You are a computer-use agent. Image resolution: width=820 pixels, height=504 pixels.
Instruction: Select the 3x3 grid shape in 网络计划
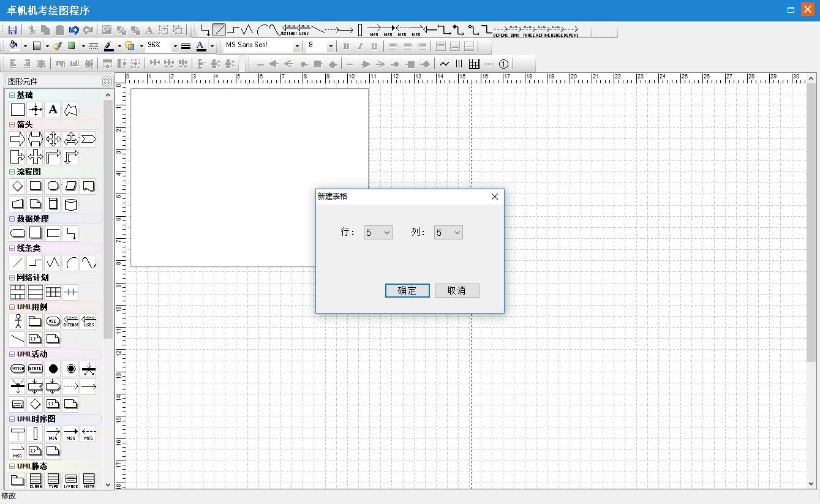pos(53,292)
